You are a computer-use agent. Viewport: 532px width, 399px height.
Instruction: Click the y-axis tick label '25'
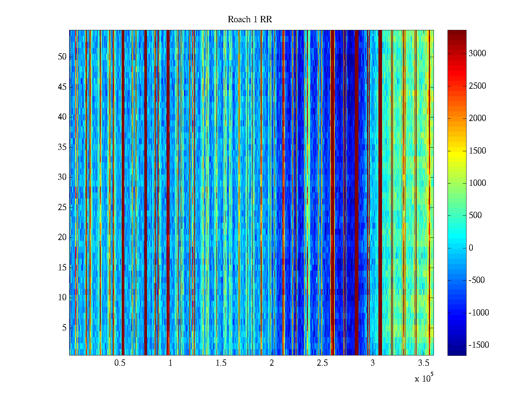tap(62, 207)
